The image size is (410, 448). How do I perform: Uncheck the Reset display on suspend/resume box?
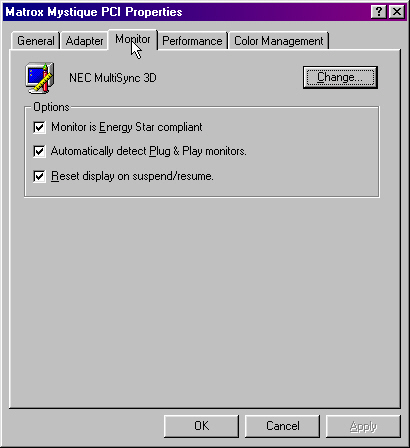pos(39,176)
